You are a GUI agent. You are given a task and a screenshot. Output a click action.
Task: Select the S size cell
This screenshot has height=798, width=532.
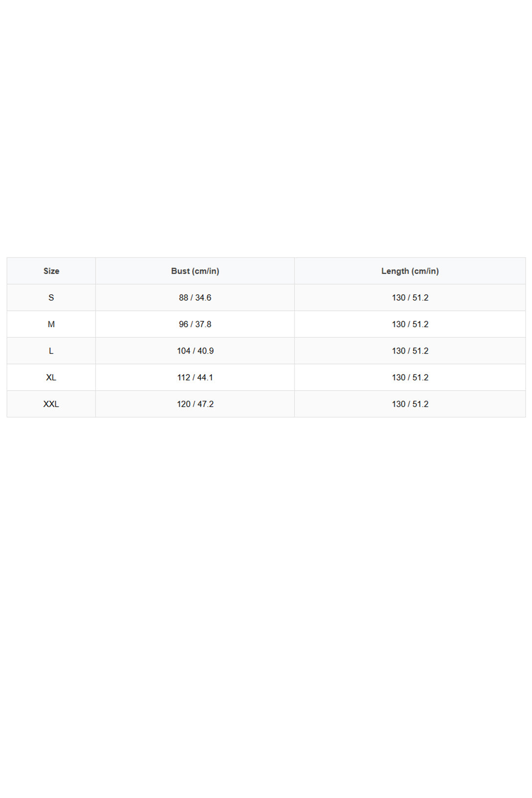coord(51,297)
